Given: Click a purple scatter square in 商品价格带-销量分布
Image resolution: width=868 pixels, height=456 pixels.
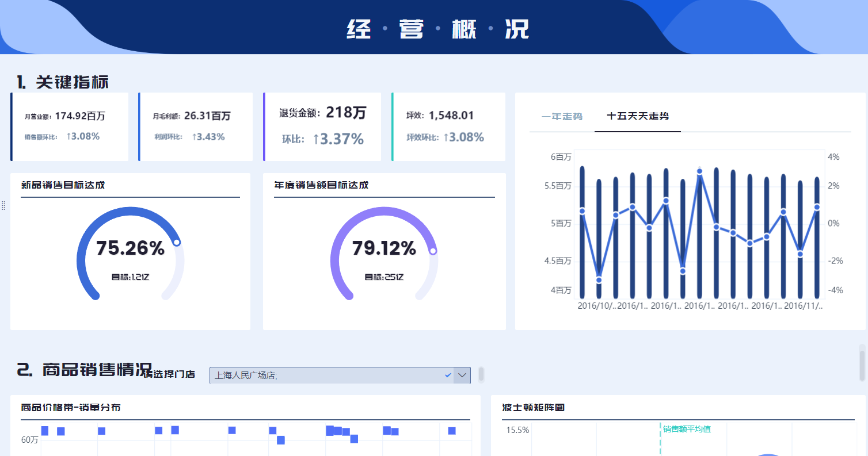Looking at the screenshot, I should [x=45, y=430].
